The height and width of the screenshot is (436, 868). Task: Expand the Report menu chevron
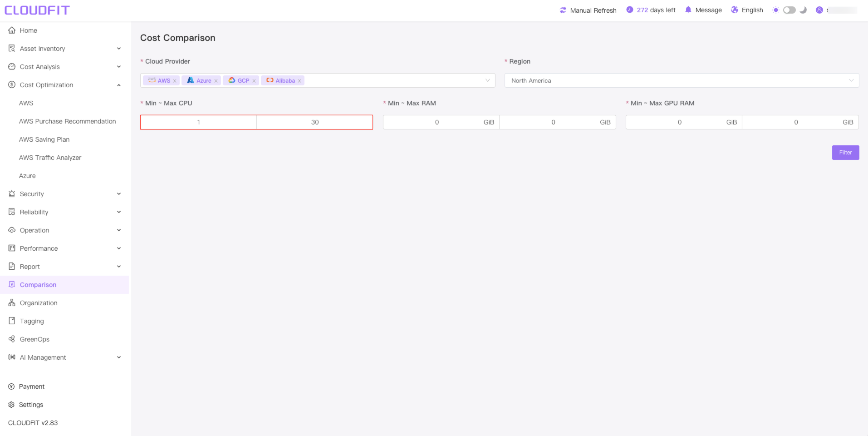tap(119, 267)
